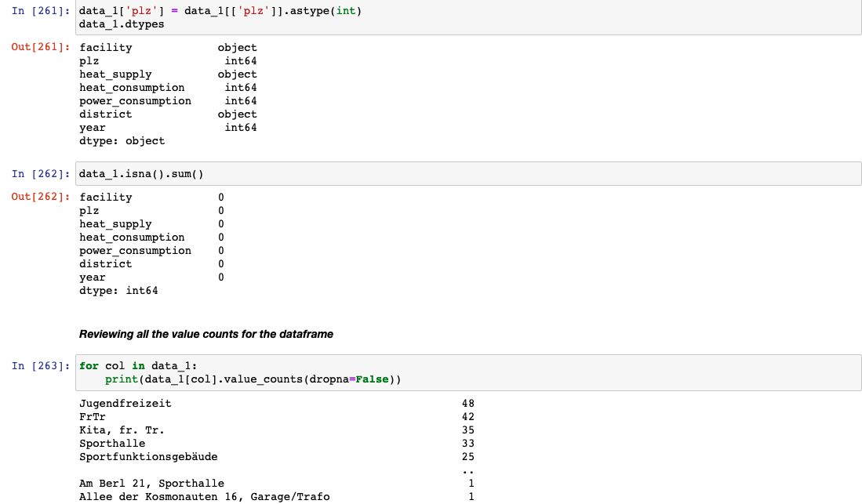Click the Am Berl 21, Sporthalle output line
This screenshot has width=862, height=504.
151,483
